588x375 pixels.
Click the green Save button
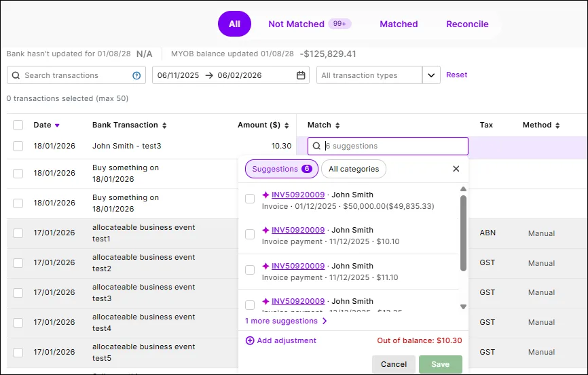(440, 364)
